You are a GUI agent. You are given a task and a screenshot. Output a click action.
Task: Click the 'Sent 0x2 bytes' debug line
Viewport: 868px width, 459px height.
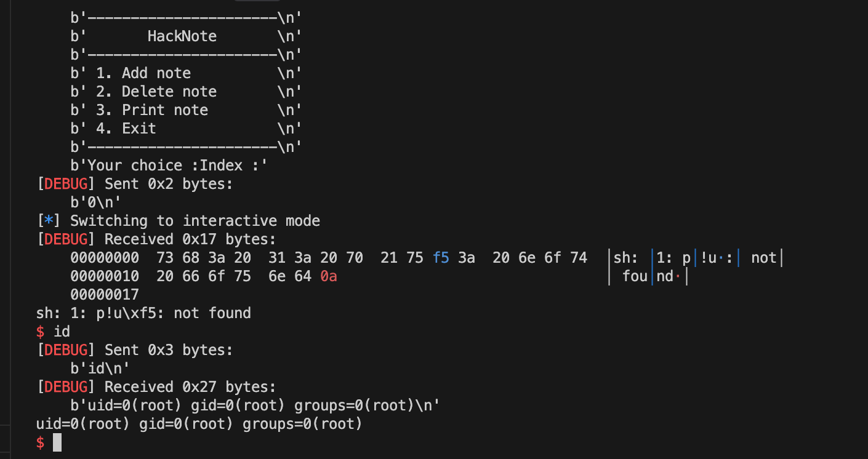coord(168,184)
